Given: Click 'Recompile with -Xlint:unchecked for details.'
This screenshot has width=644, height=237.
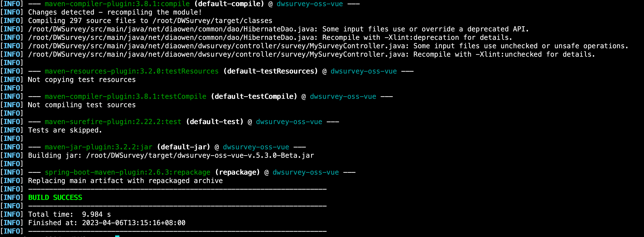Looking at the screenshot, I should [504, 54].
